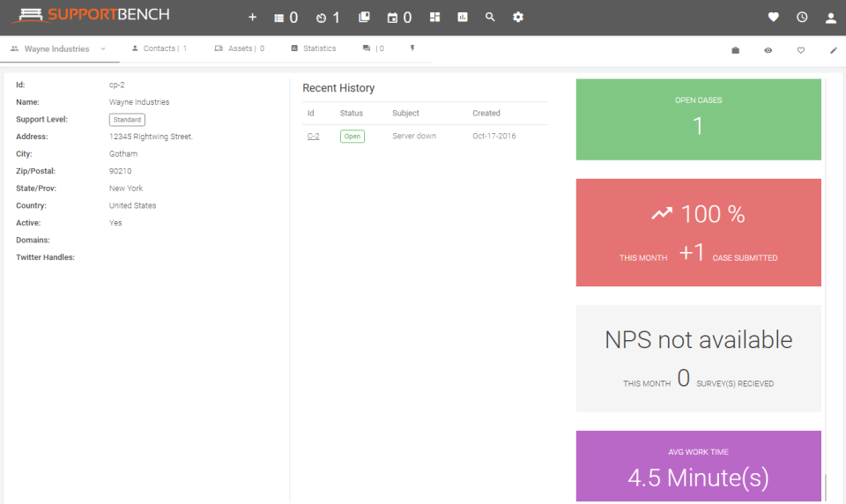Click the Oct-17-2016 created date
The width and height of the screenshot is (846, 504).
(494, 136)
